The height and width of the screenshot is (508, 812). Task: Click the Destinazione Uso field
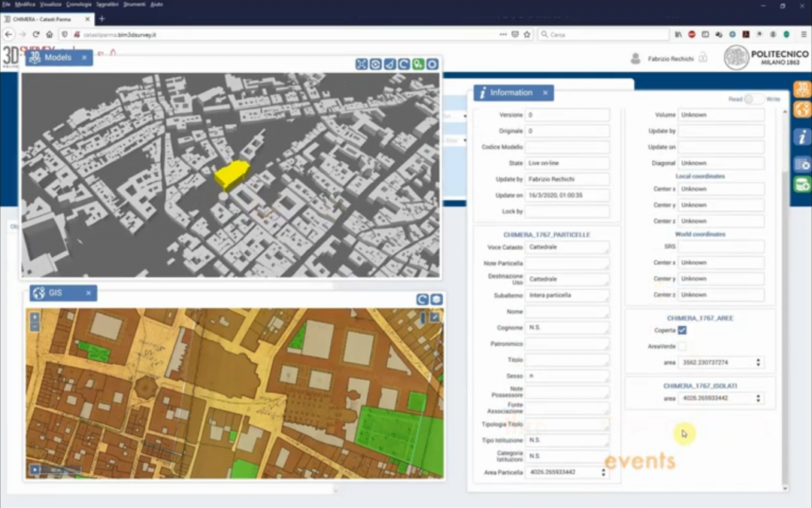[567, 279]
